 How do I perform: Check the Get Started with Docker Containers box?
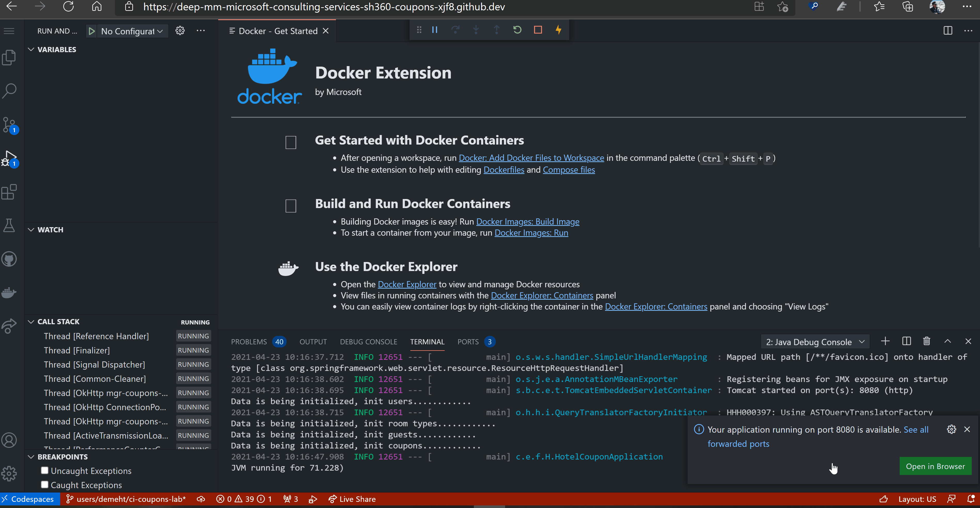click(291, 142)
